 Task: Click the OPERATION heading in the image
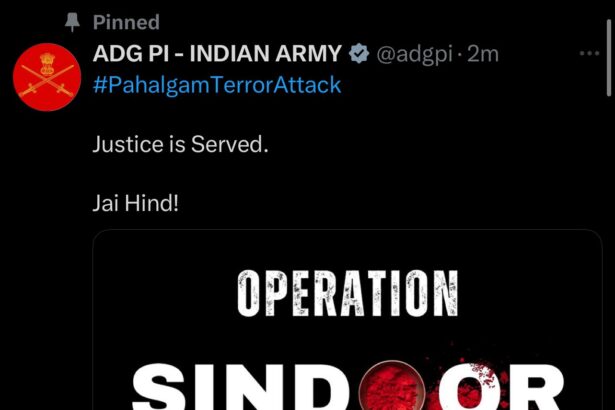348,293
